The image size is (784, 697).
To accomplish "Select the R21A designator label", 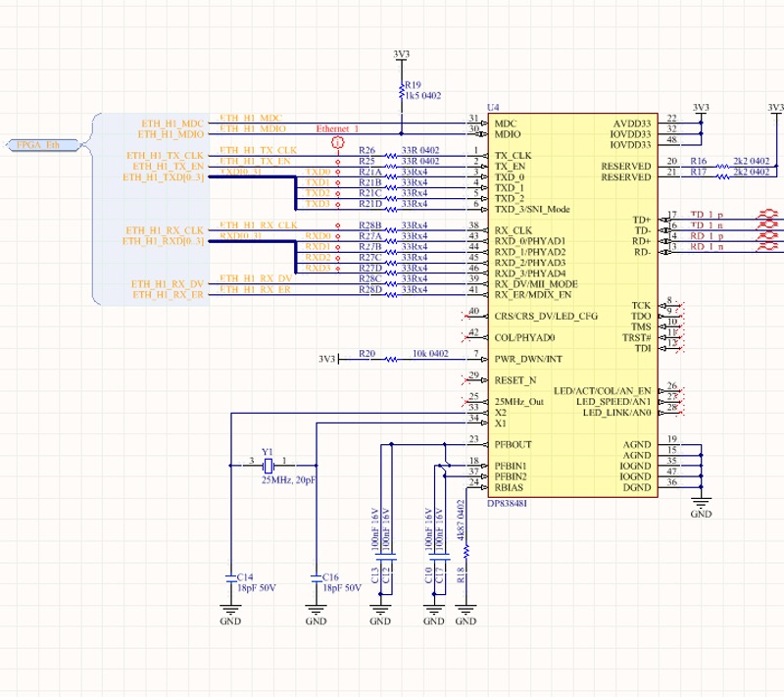I will tap(370, 172).
